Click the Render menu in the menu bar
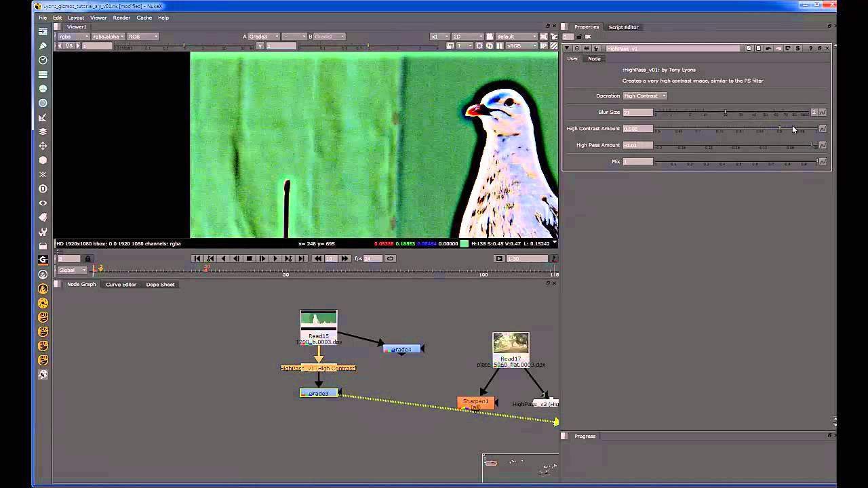Screen dimensions: 868x488 (x=121, y=18)
